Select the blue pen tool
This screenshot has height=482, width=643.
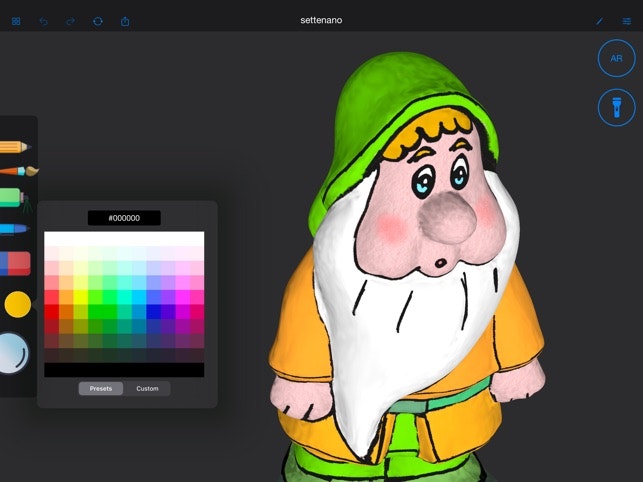(14, 229)
